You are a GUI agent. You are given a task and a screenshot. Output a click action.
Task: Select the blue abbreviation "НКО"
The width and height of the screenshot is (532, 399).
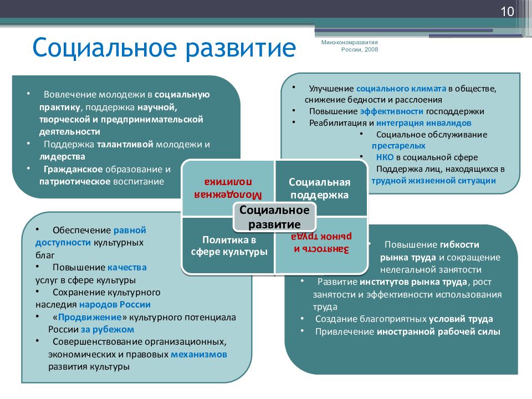[x=385, y=157]
